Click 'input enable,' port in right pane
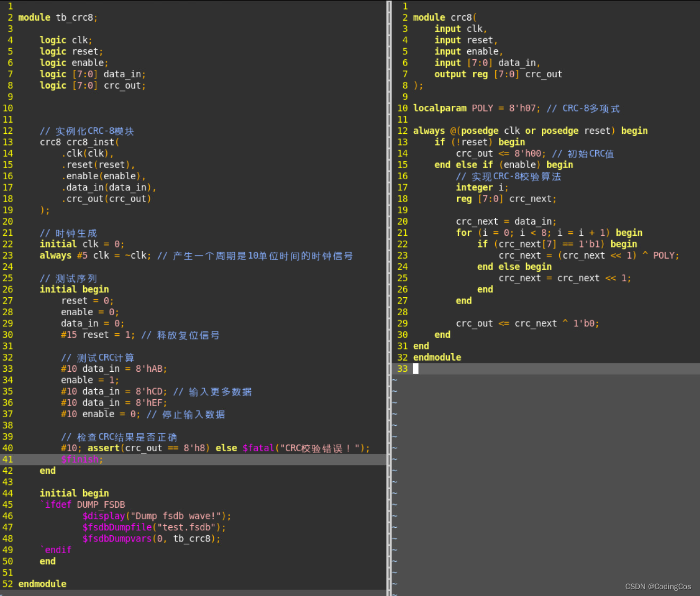This screenshot has height=596, width=700. pos(469,51)
